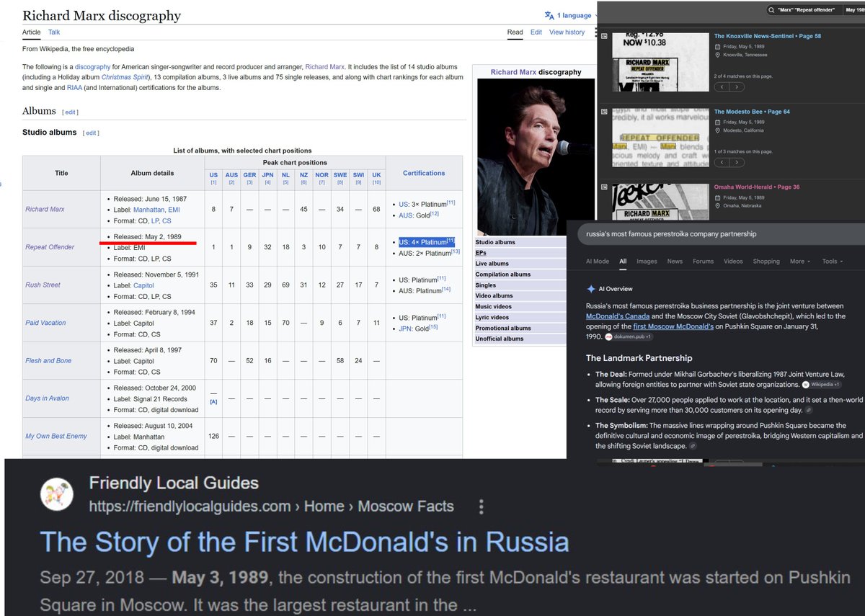
Task: Switch to AI Mode tab in Google
Action: tap(598, 262)
